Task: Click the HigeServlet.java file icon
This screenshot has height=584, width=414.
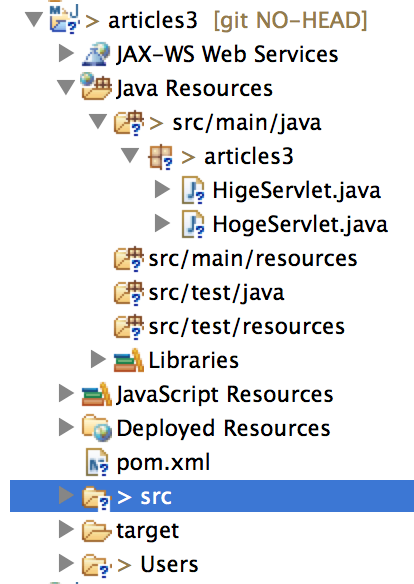Action: [193, 190]
